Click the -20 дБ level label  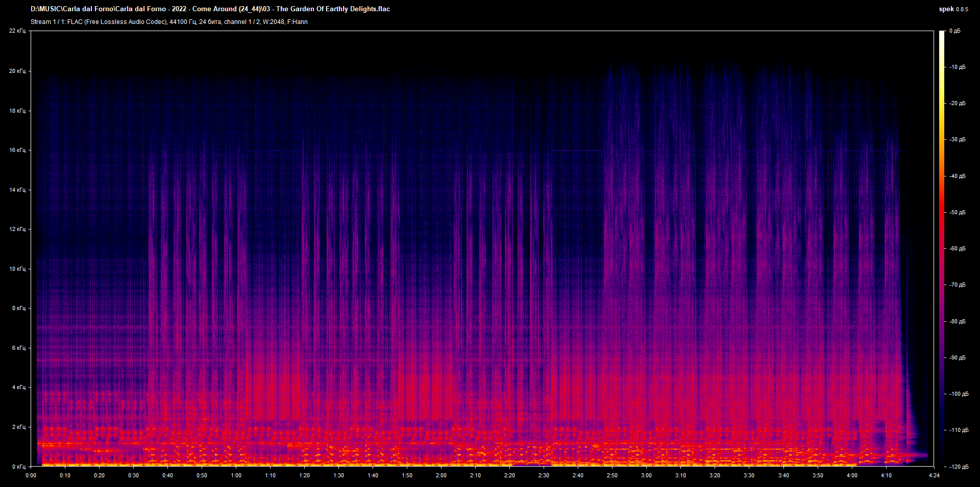click(958, 103)
